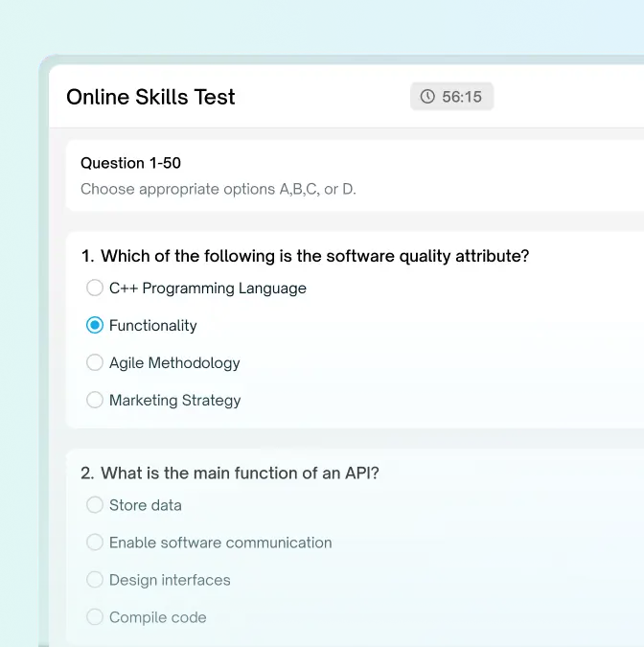Select the Functionality radio button
The height and width of the screenshot is (647, 644).
click(95, 325)
